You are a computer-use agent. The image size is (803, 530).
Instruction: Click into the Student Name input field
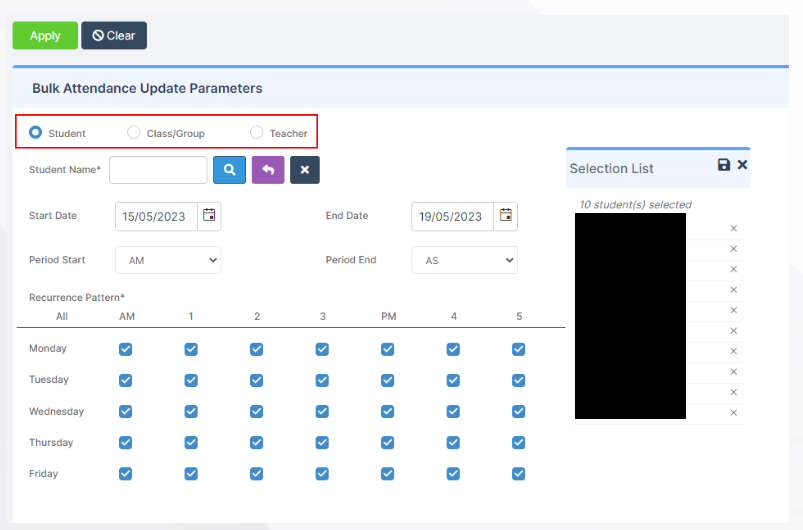click(158, 170)
